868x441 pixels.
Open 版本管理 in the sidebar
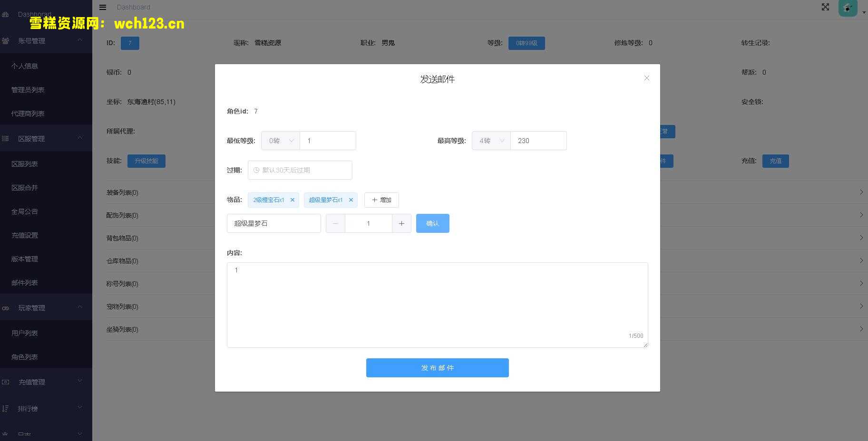(x=46, y=259)
